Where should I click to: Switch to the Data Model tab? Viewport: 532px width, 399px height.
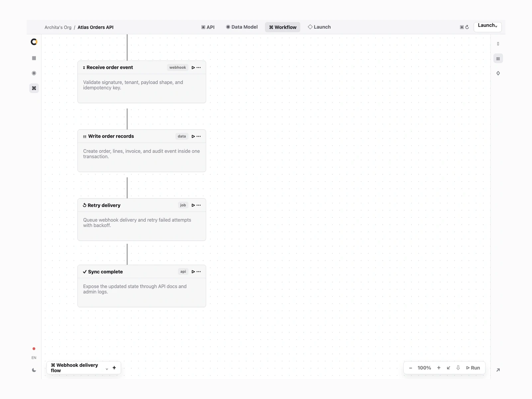click(x=242, y=27)
